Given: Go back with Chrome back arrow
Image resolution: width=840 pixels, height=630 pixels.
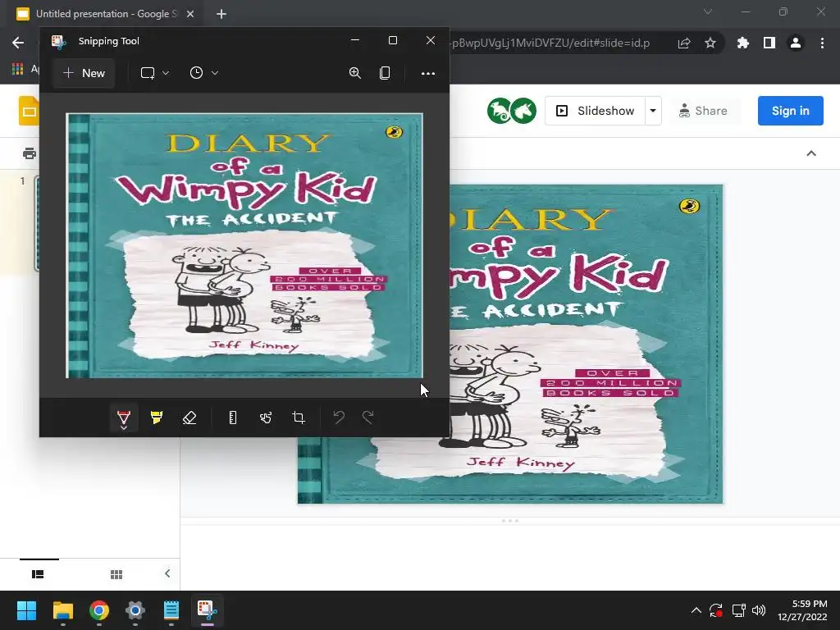Looking at the screenshot, I should click(x=18, y=43).
